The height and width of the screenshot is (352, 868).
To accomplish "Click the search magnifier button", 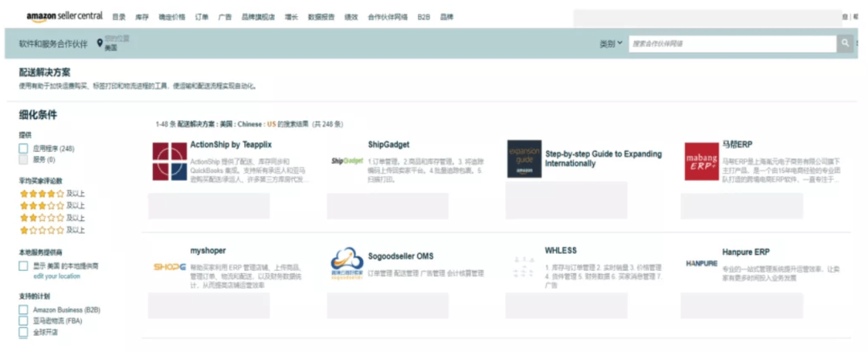I will [845, 43].
